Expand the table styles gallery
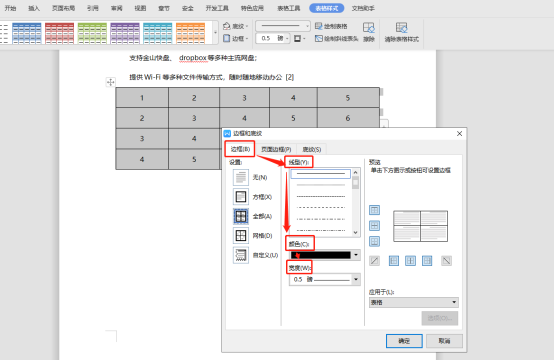 (x=215, y=33)
